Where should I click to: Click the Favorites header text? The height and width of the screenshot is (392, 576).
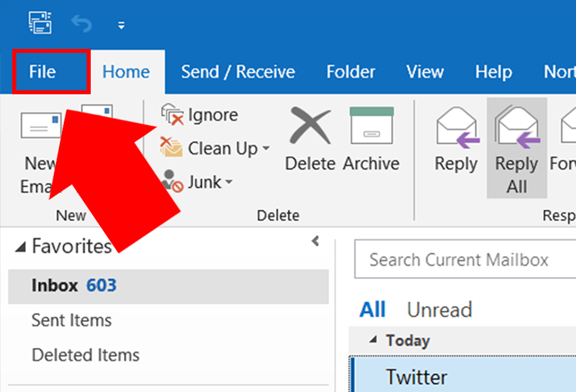(71, 246)
